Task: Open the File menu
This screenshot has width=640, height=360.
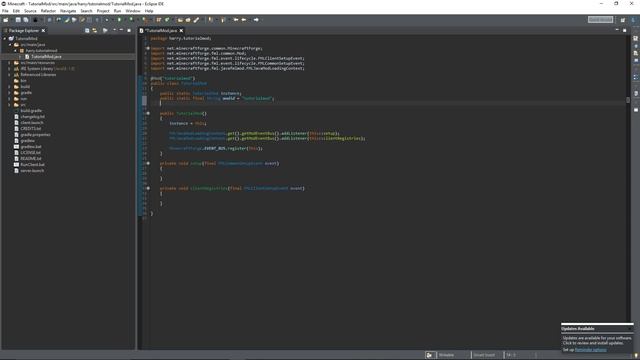Action: click(5, 11)
